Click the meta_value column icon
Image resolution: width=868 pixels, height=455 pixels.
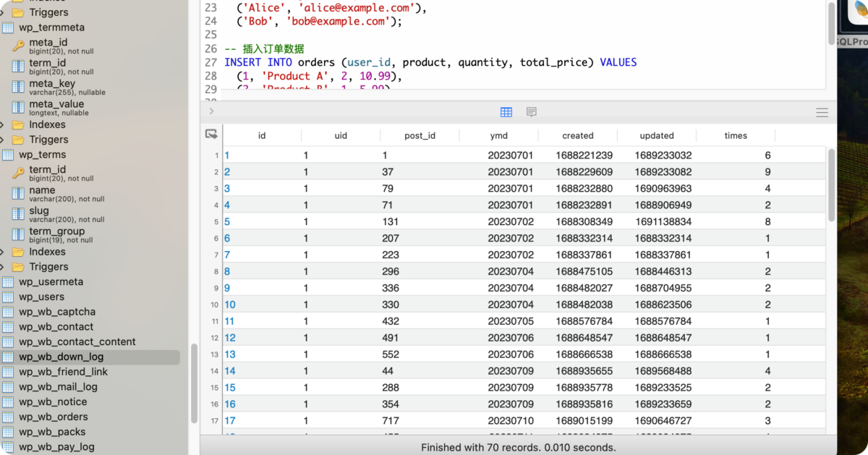tap(18, 108)
